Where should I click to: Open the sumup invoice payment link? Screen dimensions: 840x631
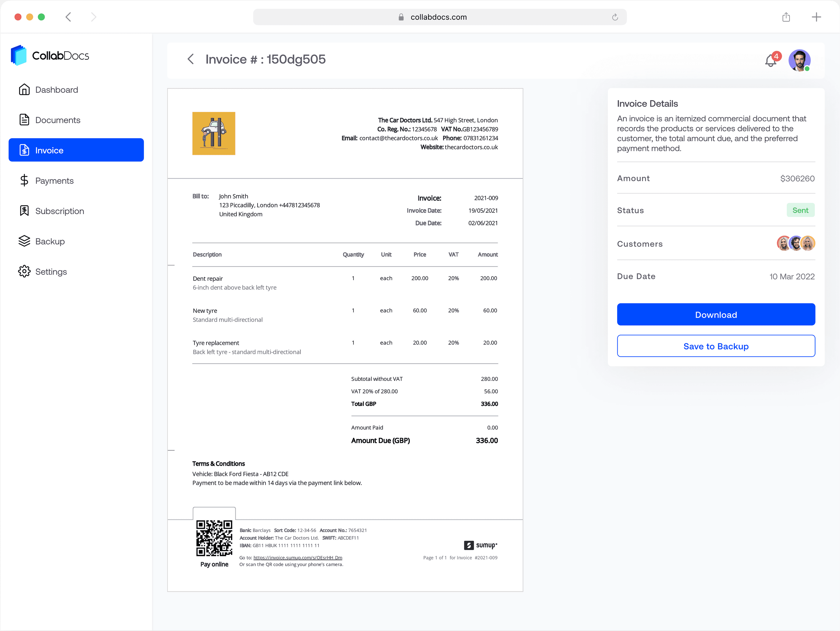298,558
